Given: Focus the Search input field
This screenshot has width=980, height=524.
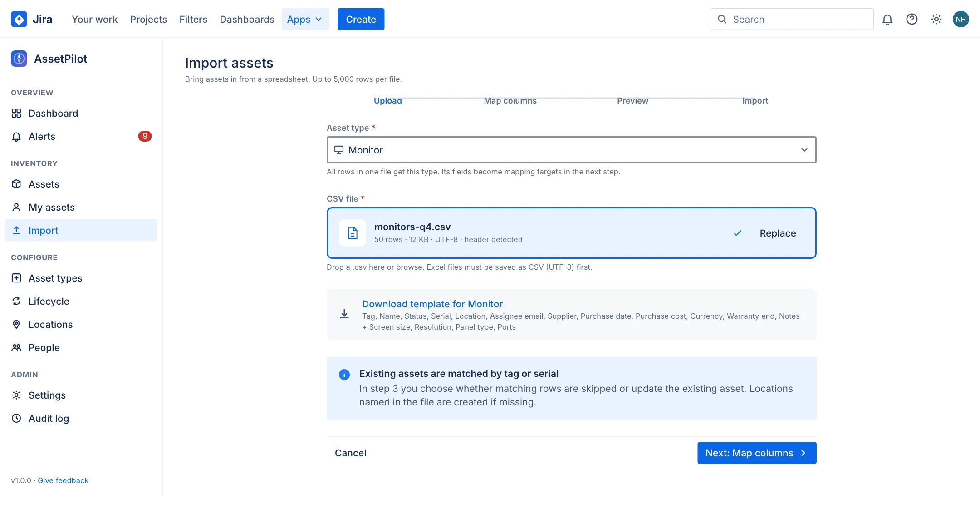Looking at the screenshot, I should [x=792, y=19].
